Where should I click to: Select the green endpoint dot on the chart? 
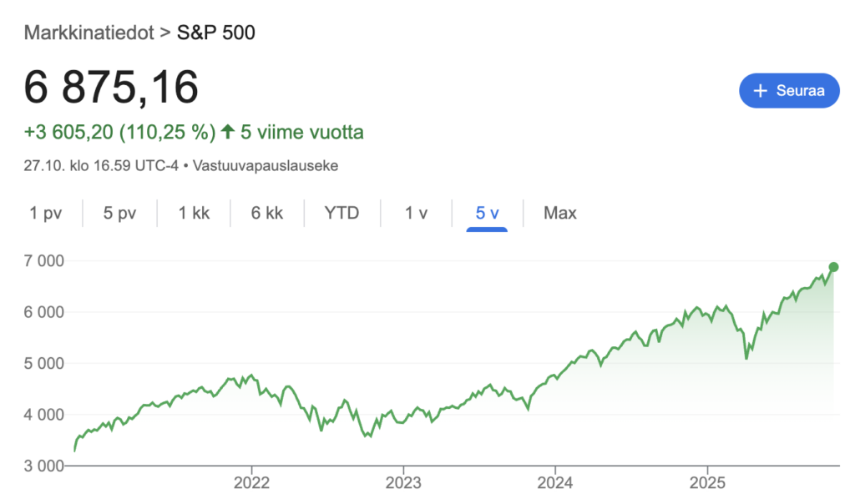tap(832, 267)
